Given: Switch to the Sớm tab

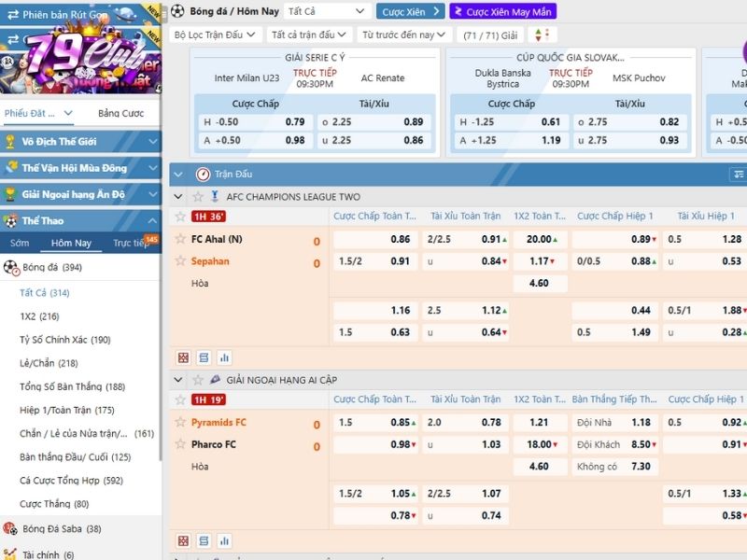Looking at the screenshot, I should (x=21, y=243).
